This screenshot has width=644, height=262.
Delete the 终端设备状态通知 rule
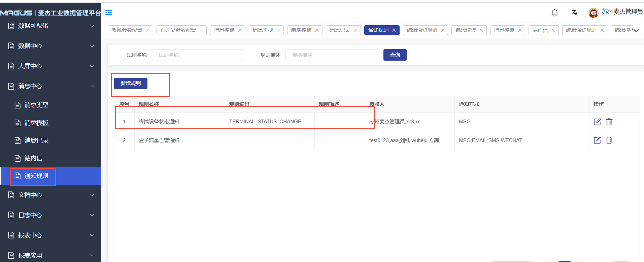click(x=609, y=122)
